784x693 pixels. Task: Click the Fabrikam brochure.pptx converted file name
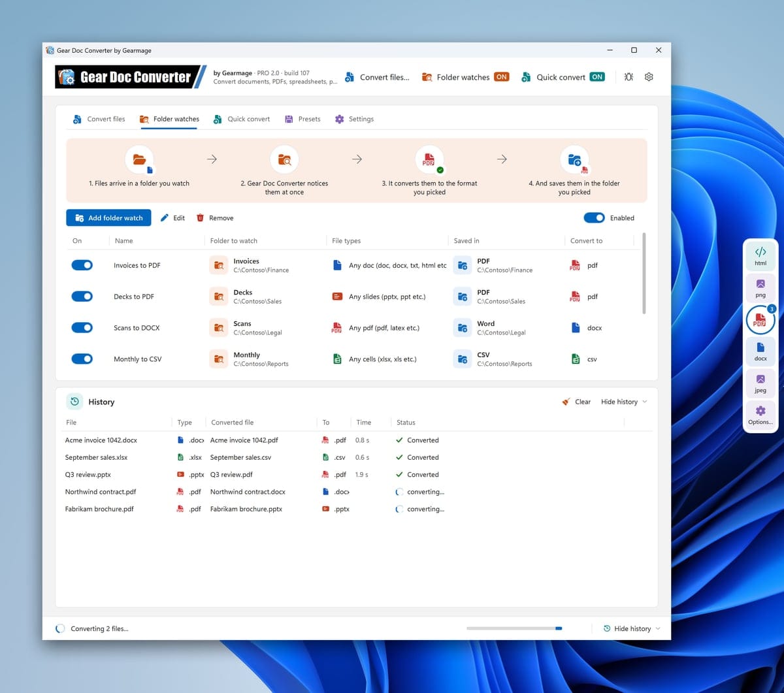pyautogui.click(x=246, y=509)
